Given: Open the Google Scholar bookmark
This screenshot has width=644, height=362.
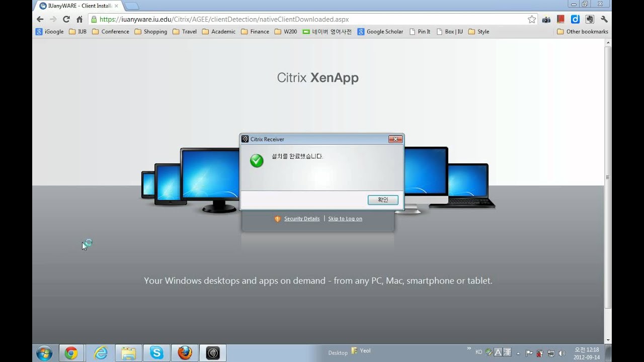Looking at the screenshot, I should coord(380,32).
